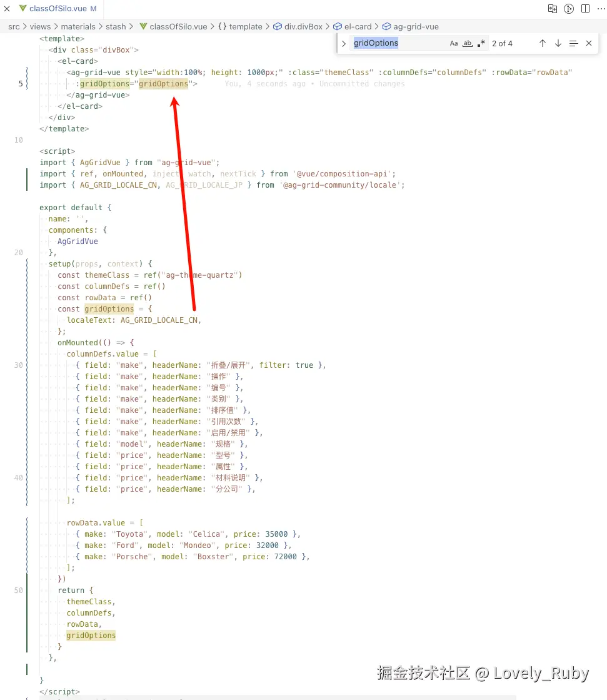Click gridOptions in the return block
The width and height of the screenshot is (607, 700).
91,635
